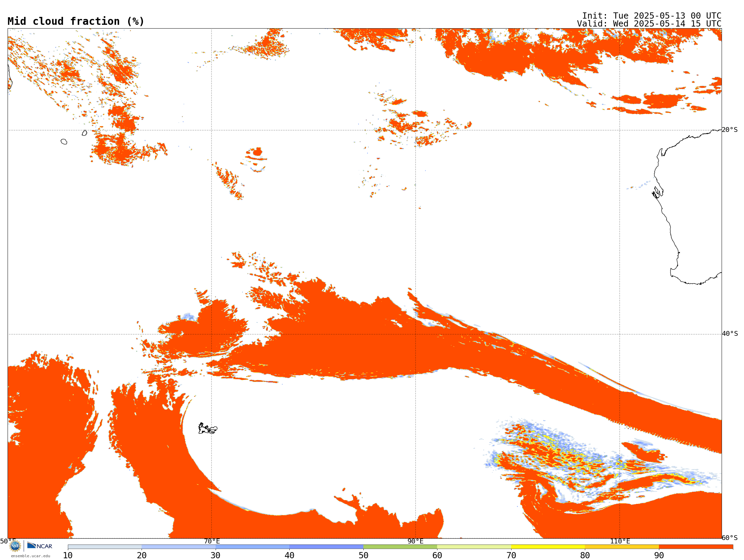This screenshot has width=744, height=560.
Task: Click the 20°S latitude label
Action: point(730,130)
